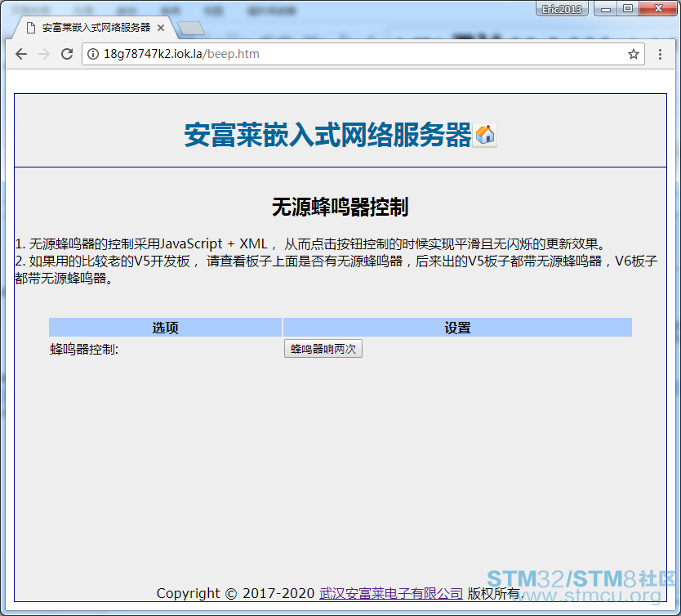The image size is (681, 616).
Task: Click the line mentioning JavaScript + XML
Action: coord(310,243)
